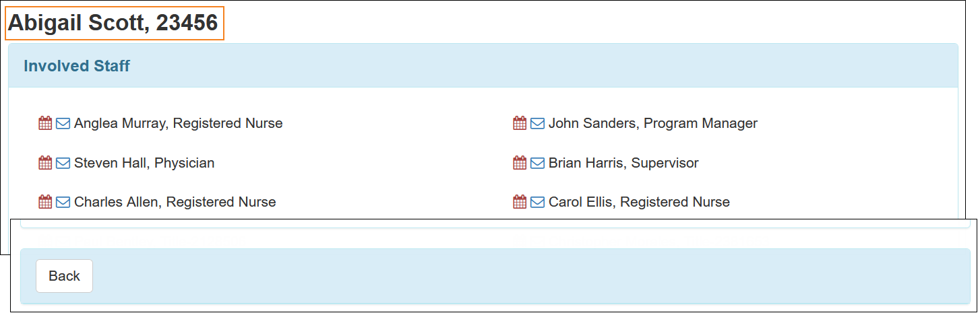Viewport: 980px width, 313px height.
Task: Select Anglea Murray, Registered Nurse entry
Action: click(x=178, y=123)
